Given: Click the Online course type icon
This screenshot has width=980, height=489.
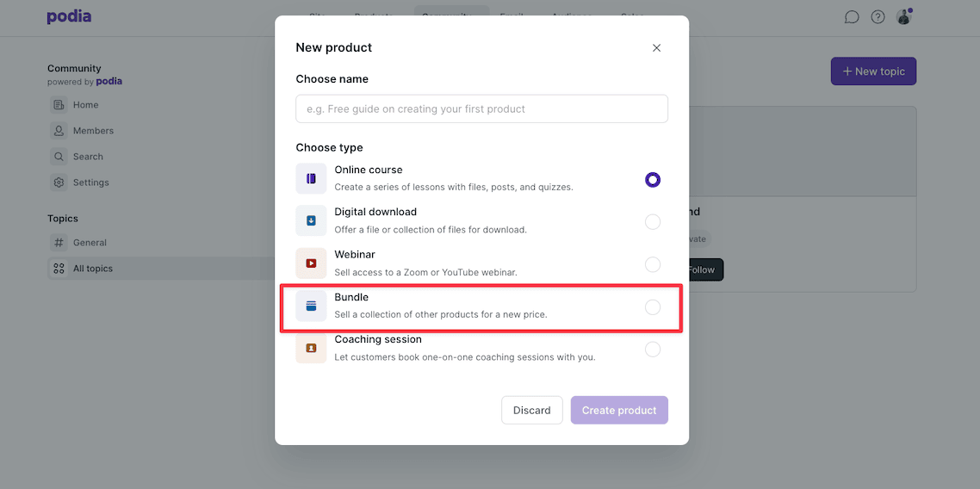Looking at the screenshot, I should coord(311,179).
